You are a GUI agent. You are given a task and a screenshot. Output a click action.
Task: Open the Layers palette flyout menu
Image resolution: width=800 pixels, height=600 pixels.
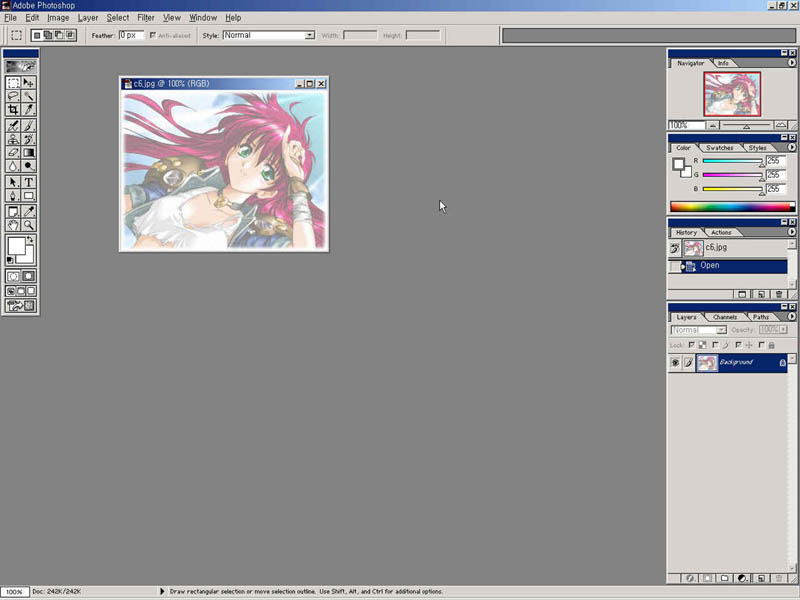click(791, 316)
